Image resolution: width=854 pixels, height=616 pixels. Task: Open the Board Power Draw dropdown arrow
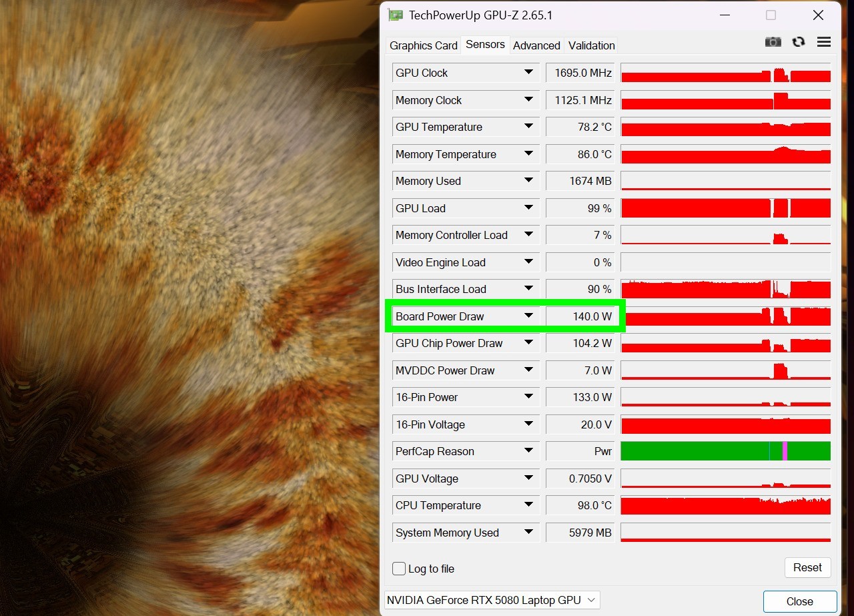(528, 316)
